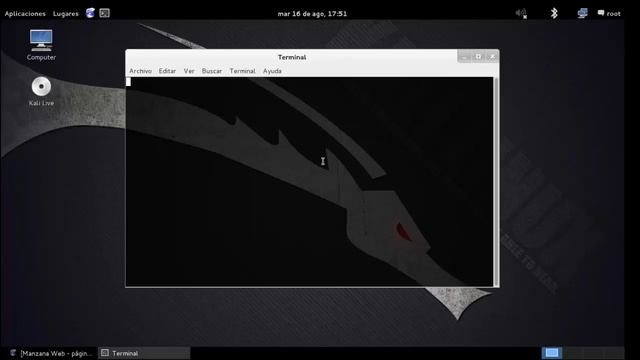Image resolution: width=640 pixels, height=360 pixels.
Task: Open the clock showing mar 16 de ago
Action: pos(312,13)
